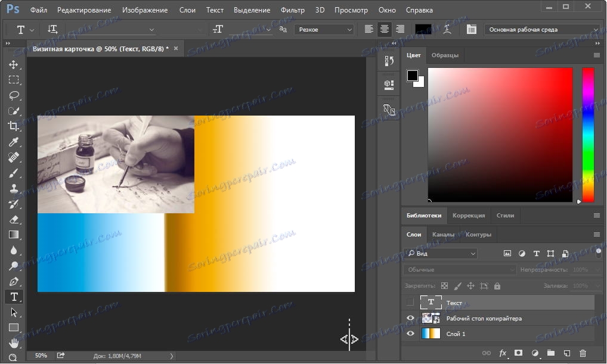
Task: Activate the Eyedropper tool
Action: click(x=14, y=142)
